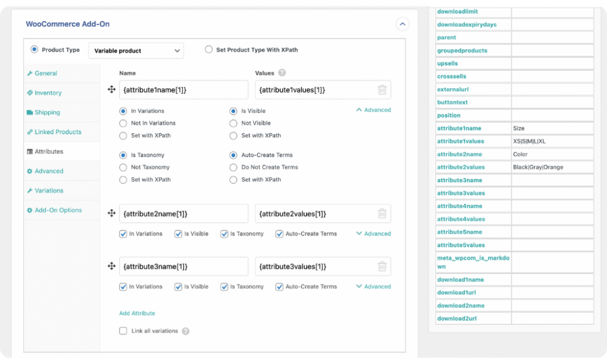Select the In Variations radio button
This screenshot has width=607, height=364.
coord(123,111)
